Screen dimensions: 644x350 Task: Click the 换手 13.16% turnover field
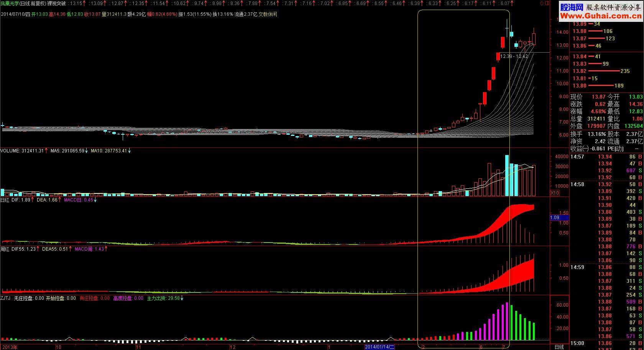click(588, 134)
